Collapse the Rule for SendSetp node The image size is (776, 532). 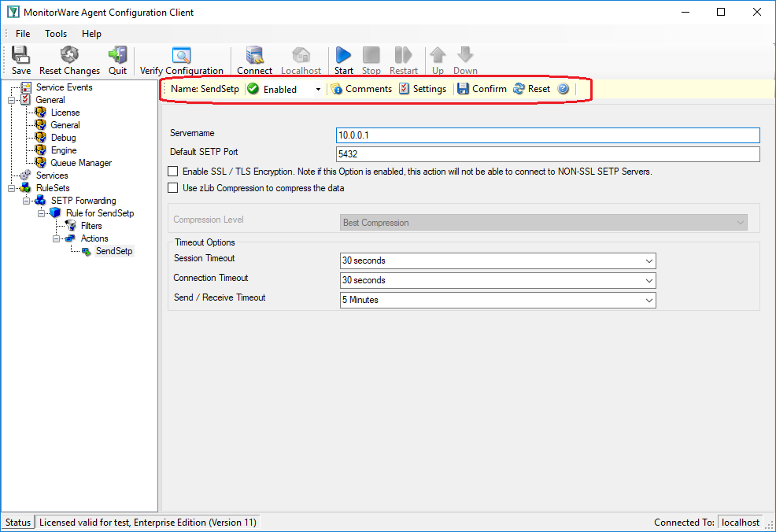point(41,213)
